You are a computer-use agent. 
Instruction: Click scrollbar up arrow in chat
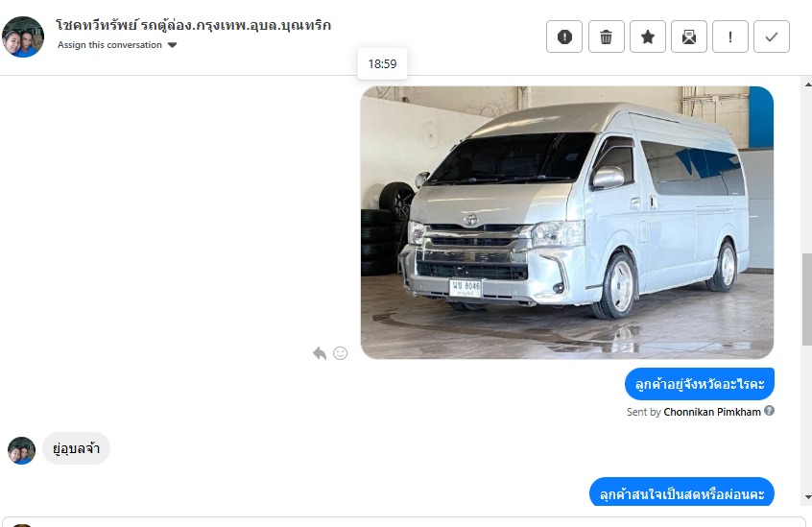click(808, 84)
